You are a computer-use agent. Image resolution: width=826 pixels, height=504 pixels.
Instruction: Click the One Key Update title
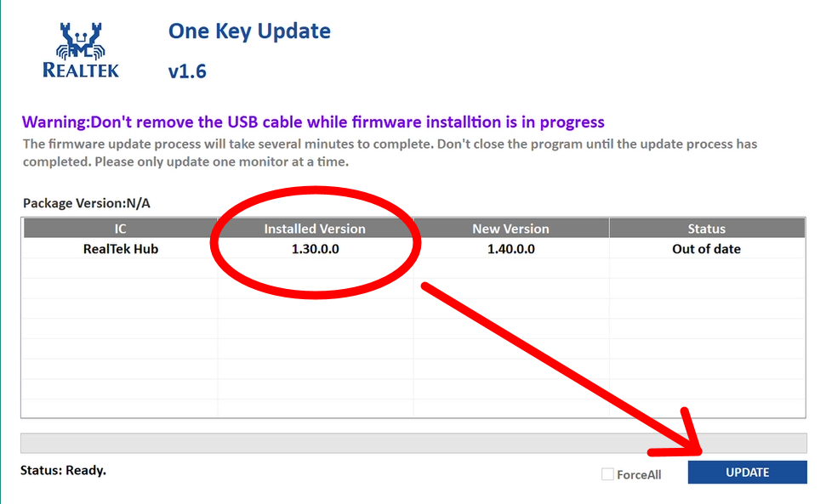(x=249, y=31)
